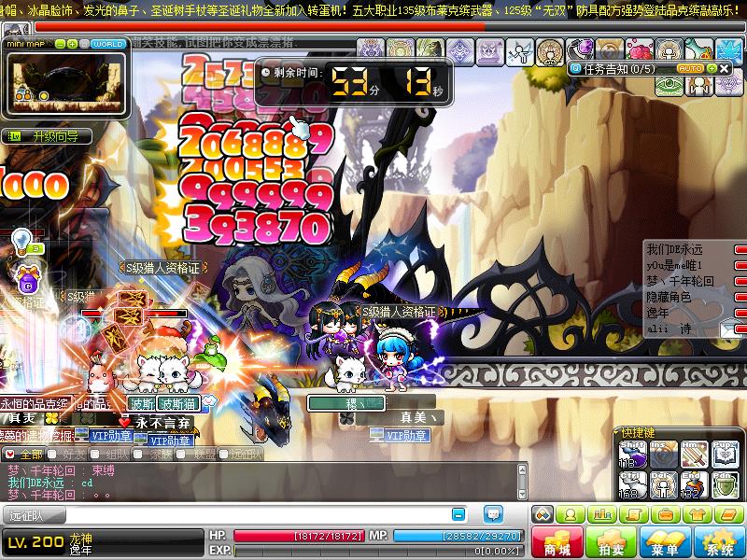Click the speech bubble chat icon
747x560 pixels.
(493, 515)
